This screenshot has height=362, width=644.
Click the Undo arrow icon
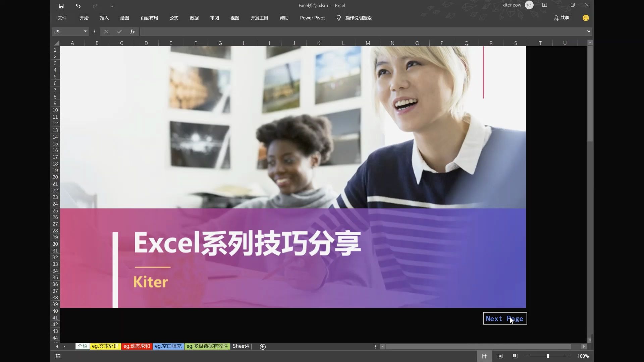pyautogui.click(x=78, y=6)
